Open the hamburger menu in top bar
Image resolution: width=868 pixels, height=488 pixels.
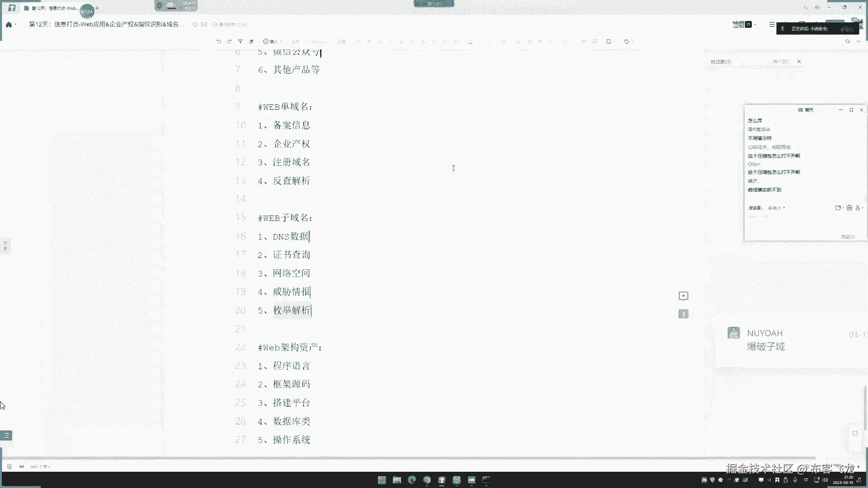772,24
